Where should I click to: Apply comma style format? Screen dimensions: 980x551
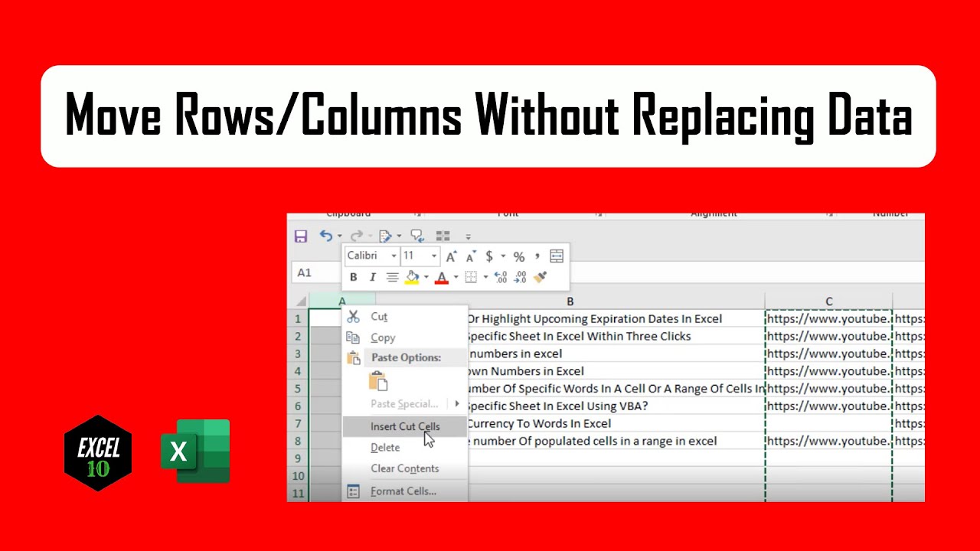coord(537,256)
